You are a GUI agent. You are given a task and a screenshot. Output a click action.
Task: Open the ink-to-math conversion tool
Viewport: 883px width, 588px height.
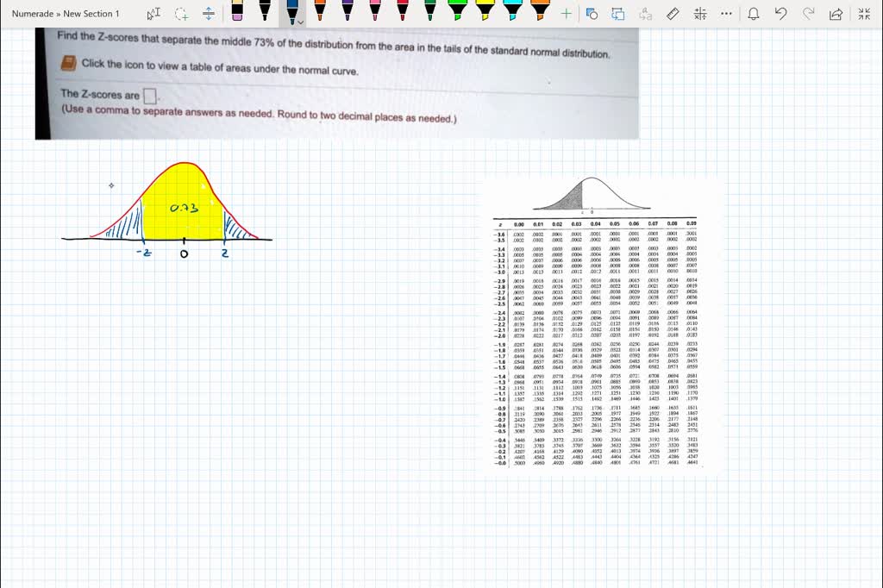(701, 14)
